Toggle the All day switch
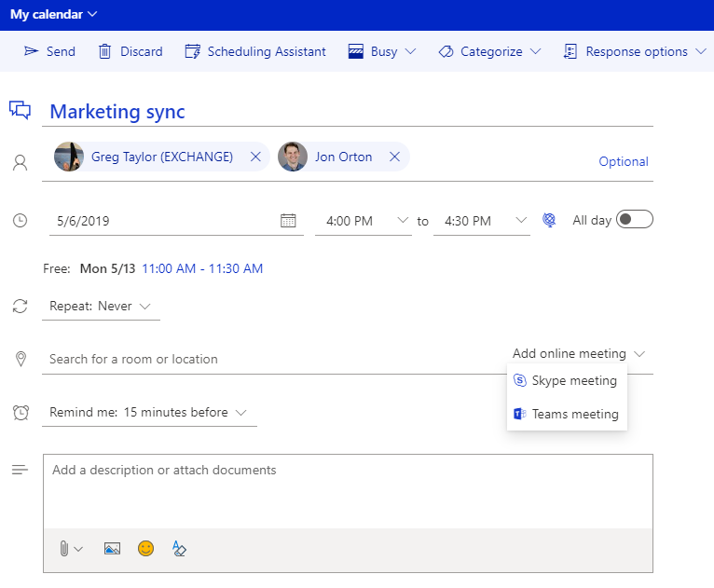 [x=635, y=220]
